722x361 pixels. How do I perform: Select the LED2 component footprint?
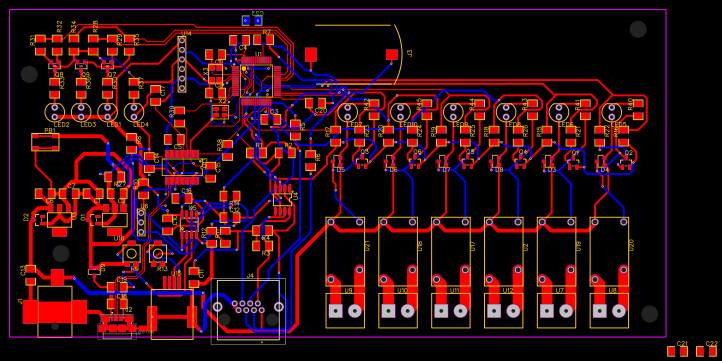[x=54, y=112]
